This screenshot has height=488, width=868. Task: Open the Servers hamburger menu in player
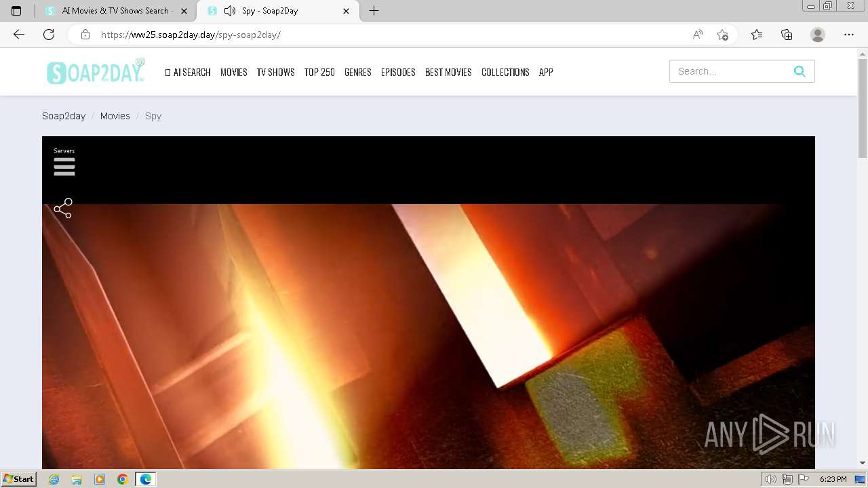(x=64, y=166)
